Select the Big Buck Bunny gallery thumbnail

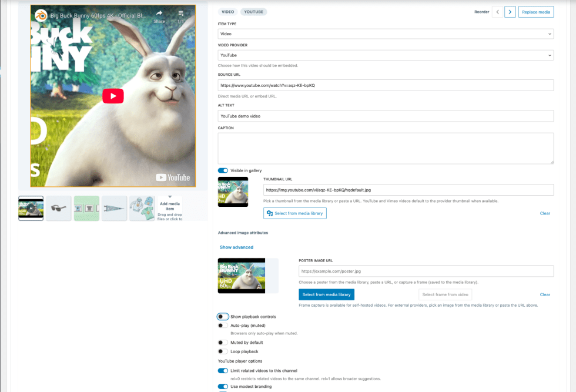pyautogui.click(x=31, y=208)
